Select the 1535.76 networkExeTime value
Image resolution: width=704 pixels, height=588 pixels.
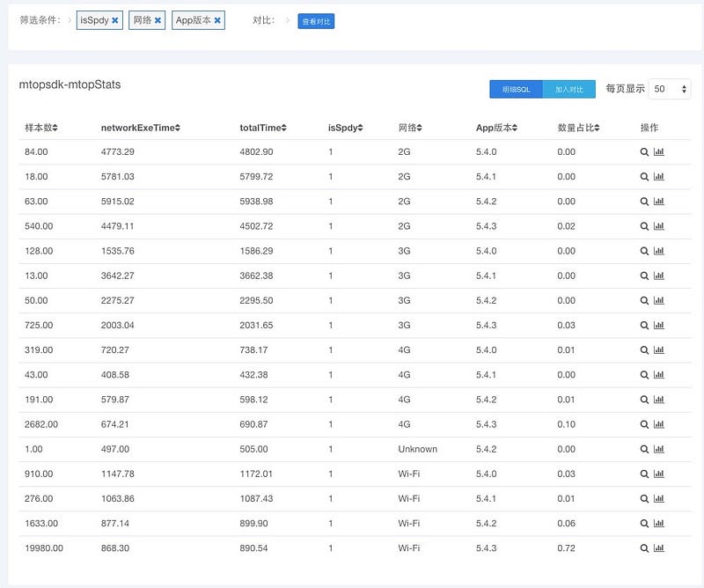pos(118,251)
